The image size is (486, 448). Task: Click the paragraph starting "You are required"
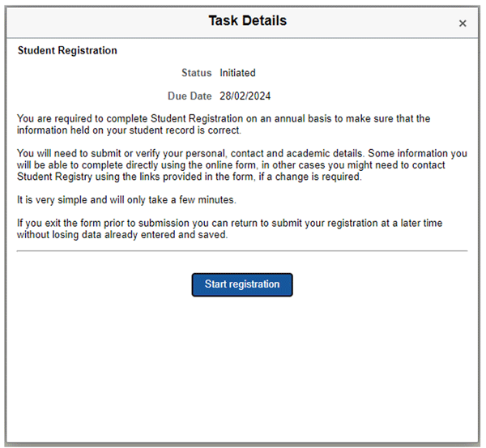click(x=224, y=124)
